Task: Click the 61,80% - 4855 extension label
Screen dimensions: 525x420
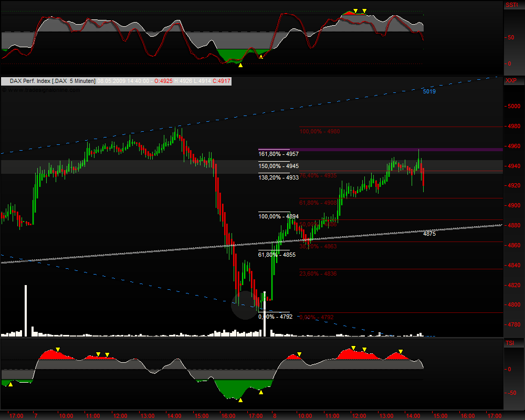Action: point(277,255)
